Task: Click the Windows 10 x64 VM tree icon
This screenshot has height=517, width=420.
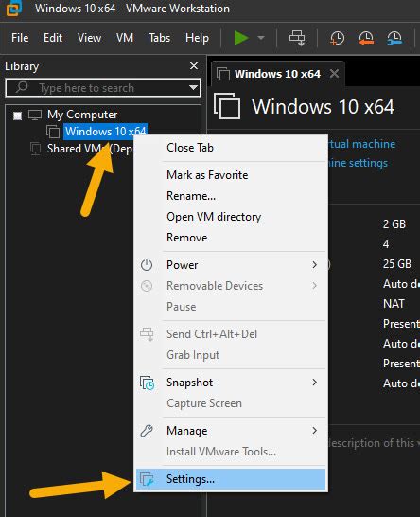Action: point(53,132)
